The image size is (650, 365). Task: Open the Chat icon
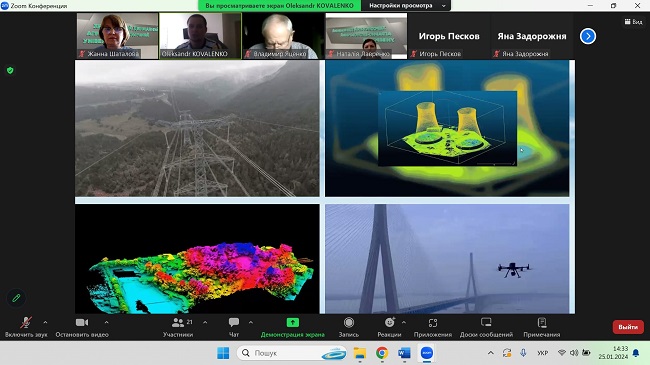point(234,322)
